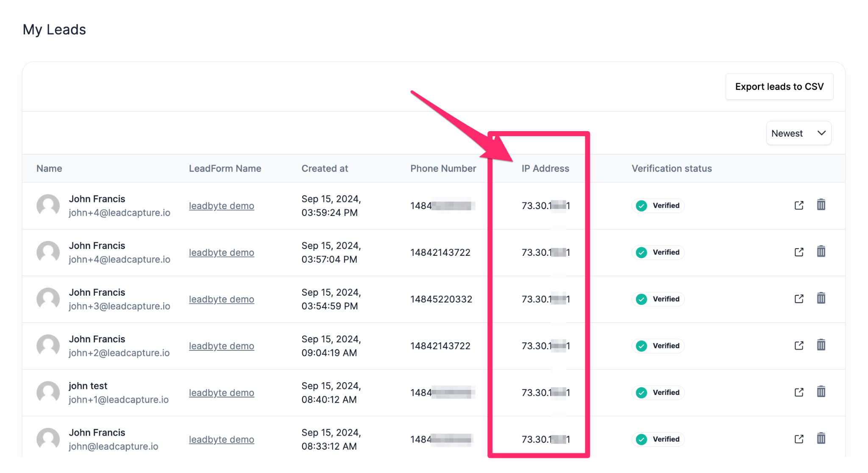Click the Verification status column header

tap(671, 169)
